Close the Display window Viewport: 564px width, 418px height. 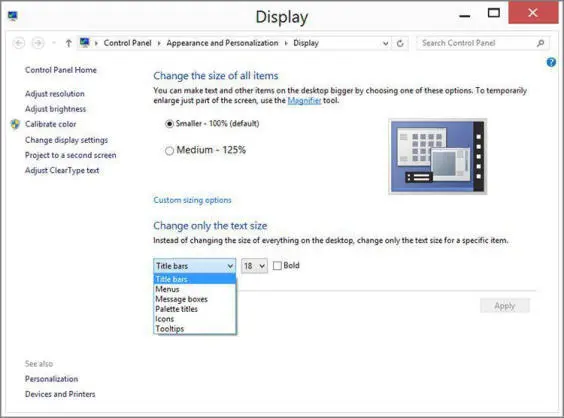533,13
